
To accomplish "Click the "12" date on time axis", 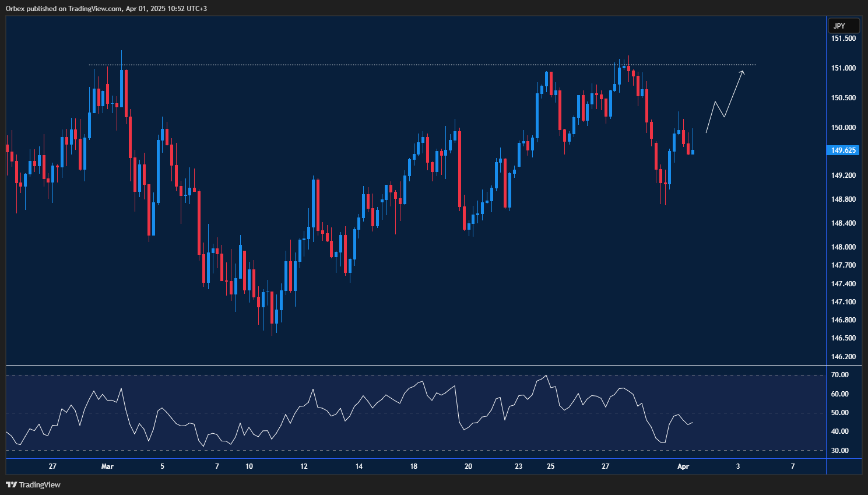I will (x=304, y=466).
